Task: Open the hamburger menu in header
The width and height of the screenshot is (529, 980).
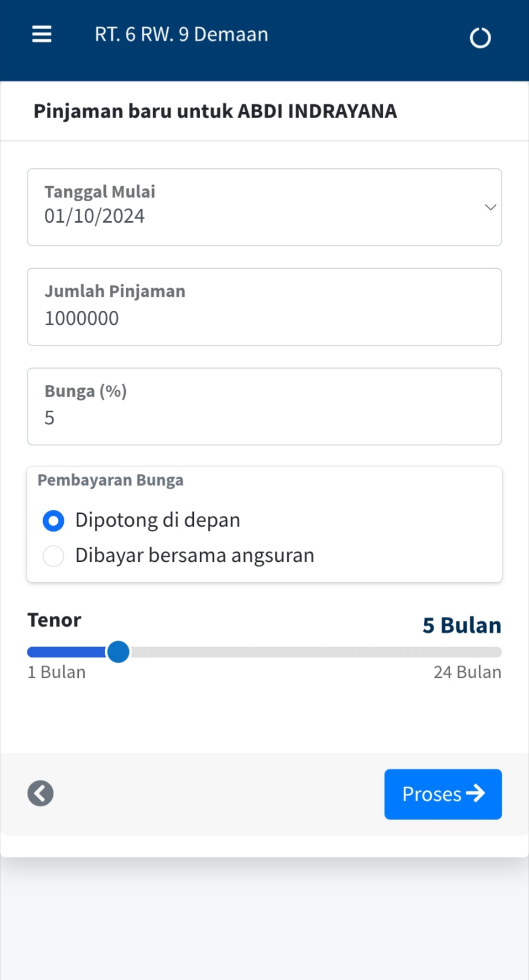Action: pos(42,35)
